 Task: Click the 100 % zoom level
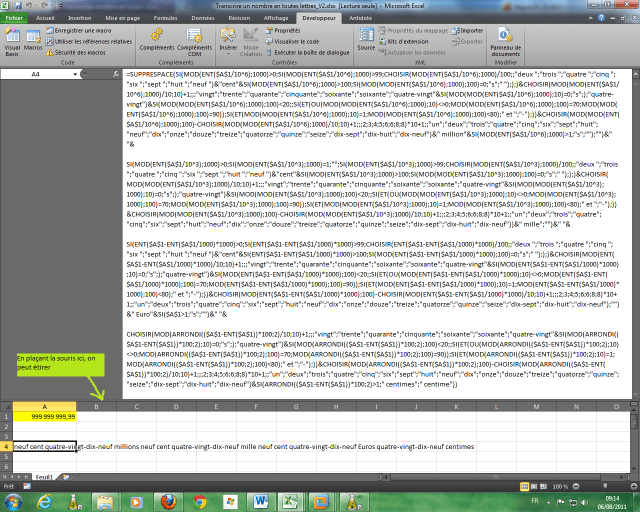(x=560, y=487)
